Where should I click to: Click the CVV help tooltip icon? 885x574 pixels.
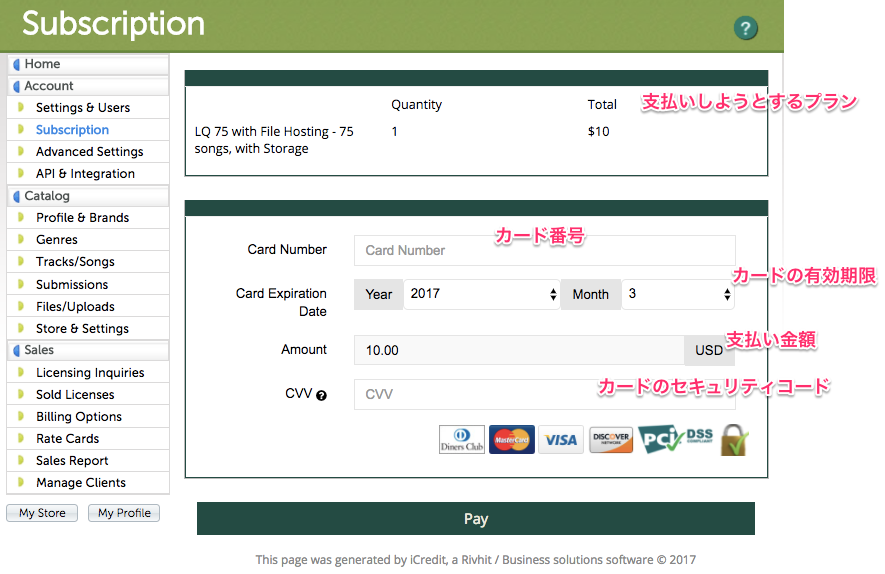tap(322, 395)
